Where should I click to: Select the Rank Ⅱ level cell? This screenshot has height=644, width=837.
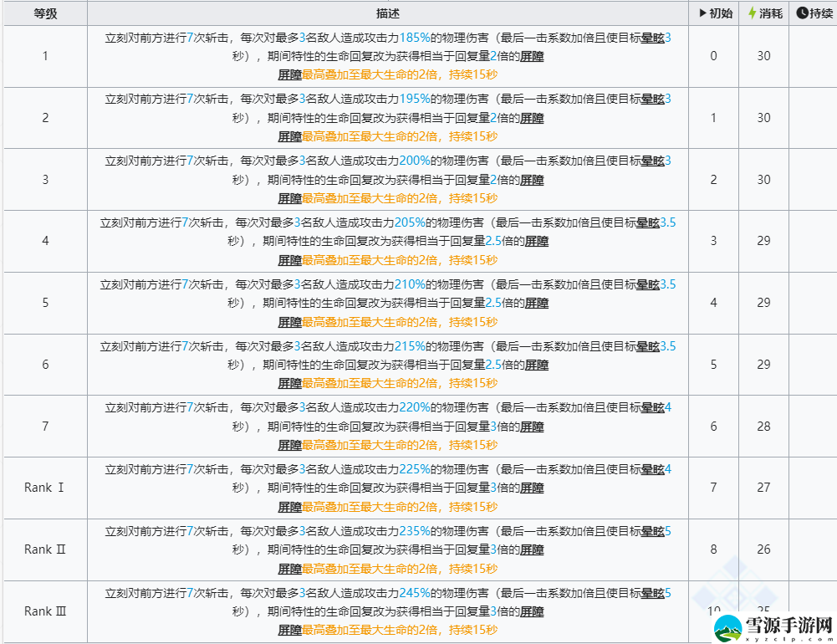click(45, 549)
